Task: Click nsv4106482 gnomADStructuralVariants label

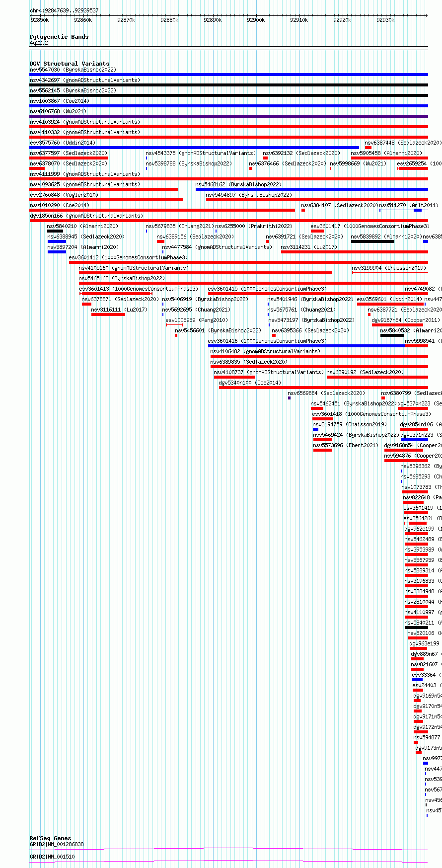Action: [266, 352]
